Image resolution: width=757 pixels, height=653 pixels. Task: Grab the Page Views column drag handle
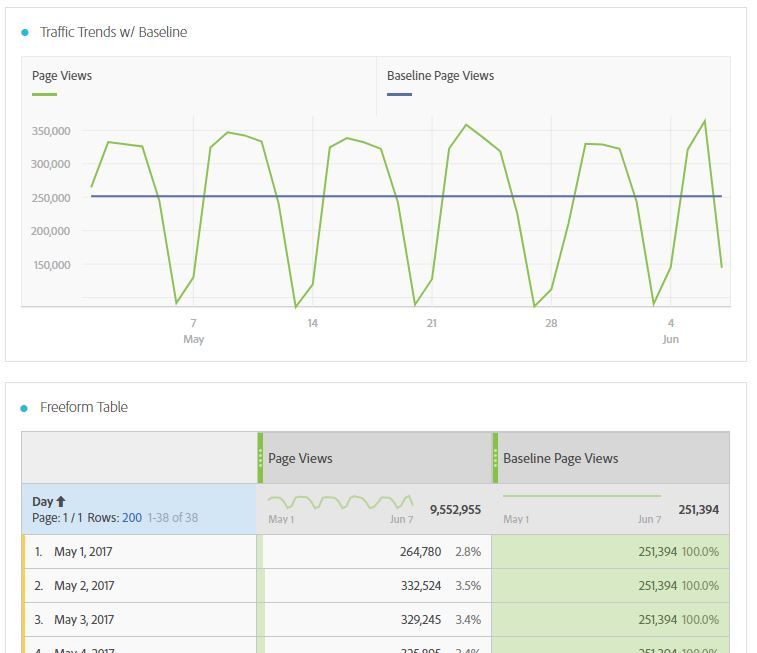pos(261,458)
